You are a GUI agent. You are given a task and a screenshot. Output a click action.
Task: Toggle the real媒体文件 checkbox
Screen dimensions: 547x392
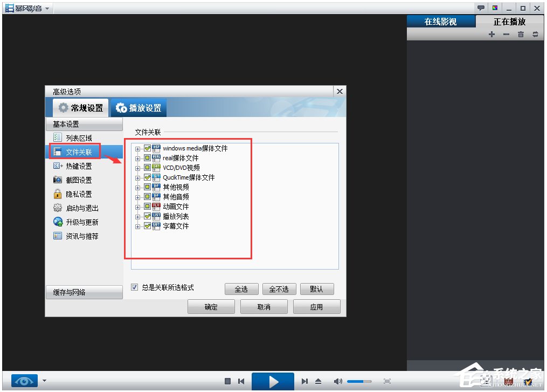tap(148, 158)
